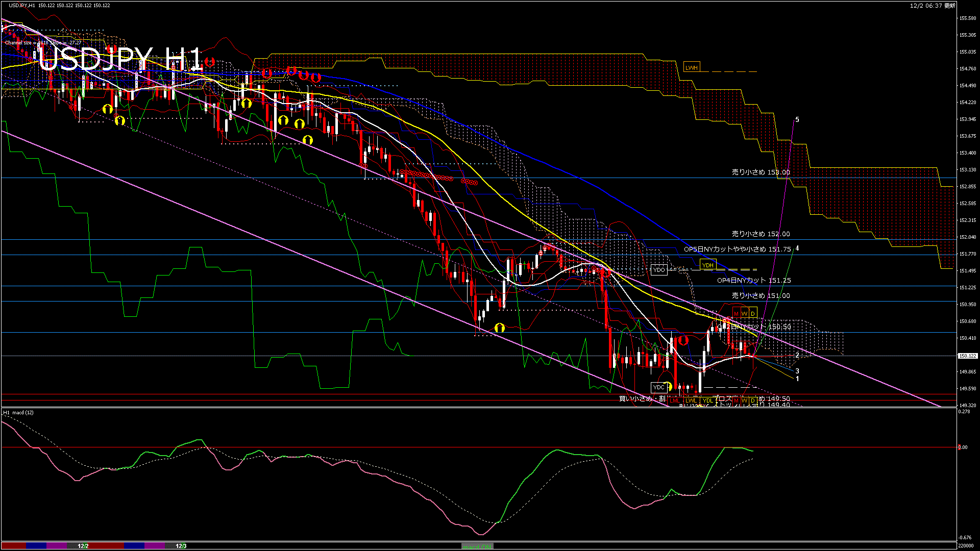This screenshot has width=980, height=551.
Task: Click the current price tag 150.122
Action: [967, 356]
